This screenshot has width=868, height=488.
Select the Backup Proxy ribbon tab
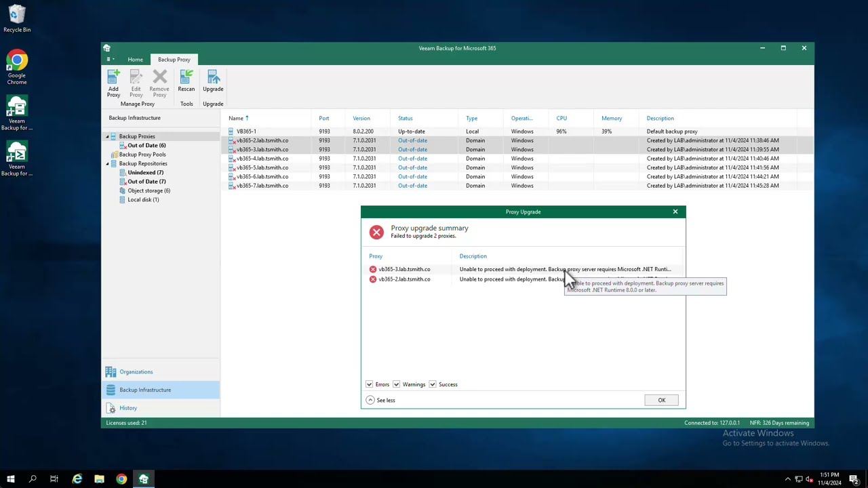tap(174, 60)
